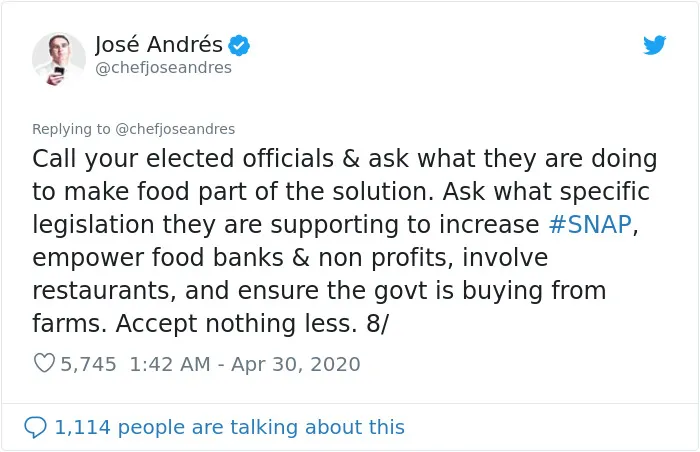Click the tweet line starting 'Call your elected'
This screenshot has width=700, height=452.
point(345,159)
